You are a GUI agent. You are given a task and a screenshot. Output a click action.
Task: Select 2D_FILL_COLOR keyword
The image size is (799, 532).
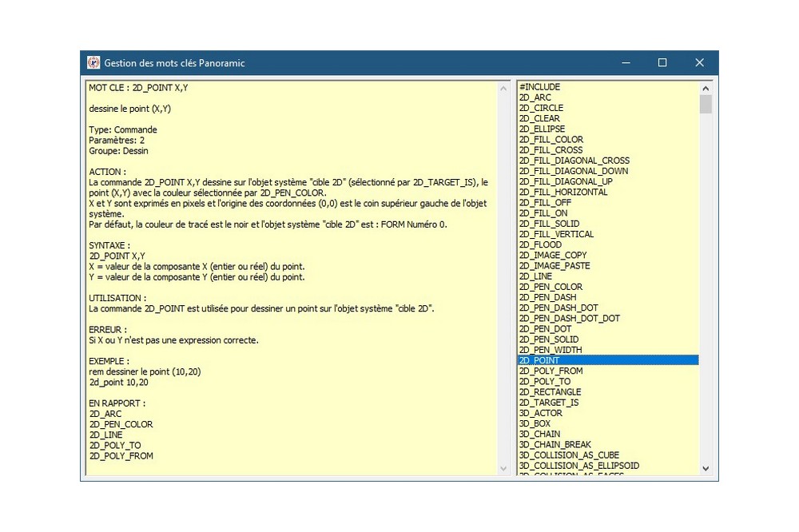[x=608, y=140]
